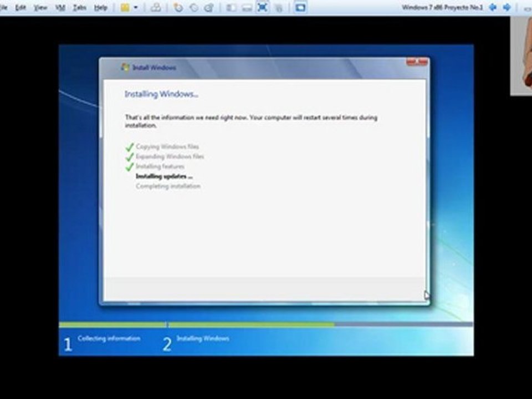This screenshot has height=399, width=532.
Task: Click the webcam thumbnail at top right
Action: (x=521, y=56)
